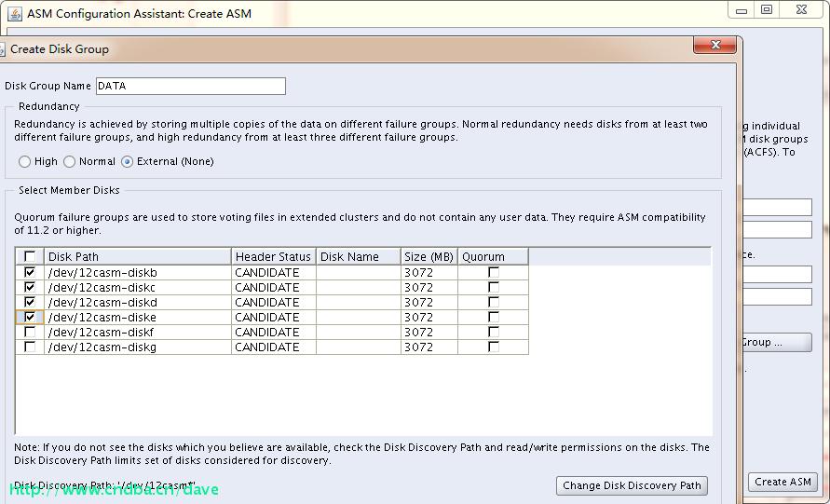Toggle the select-all disks header checkbox
830x504 pixels.
pos(30,257)
